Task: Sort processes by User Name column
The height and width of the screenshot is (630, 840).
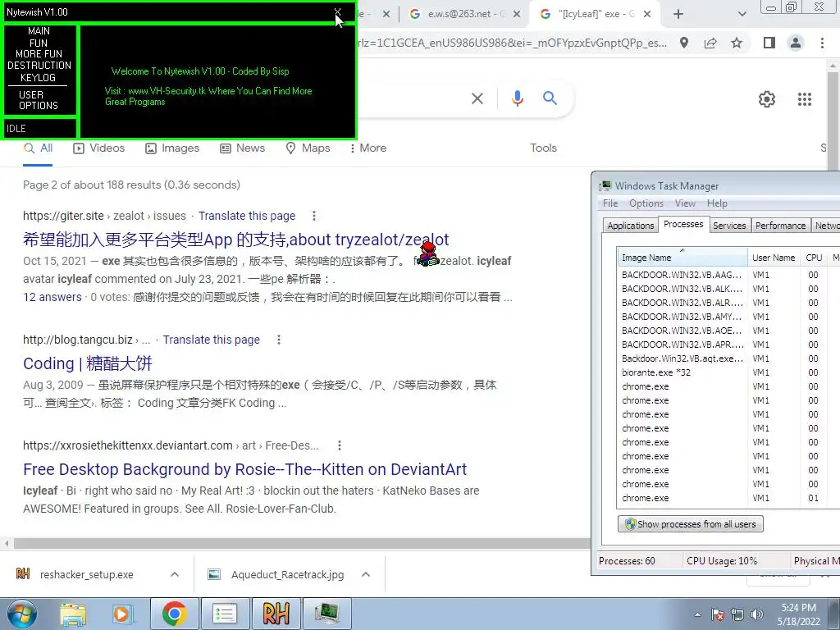Action: (x=773, y=257)
